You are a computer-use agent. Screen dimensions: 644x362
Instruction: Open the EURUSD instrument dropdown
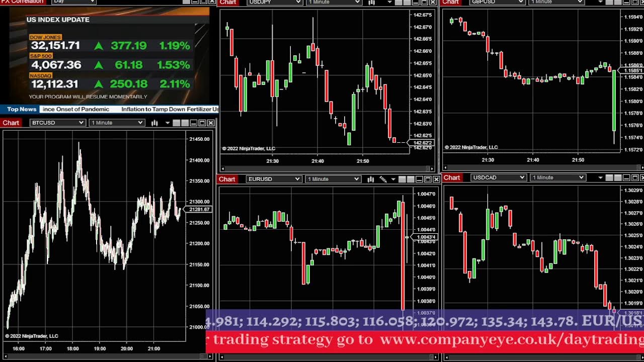point(274,179)
